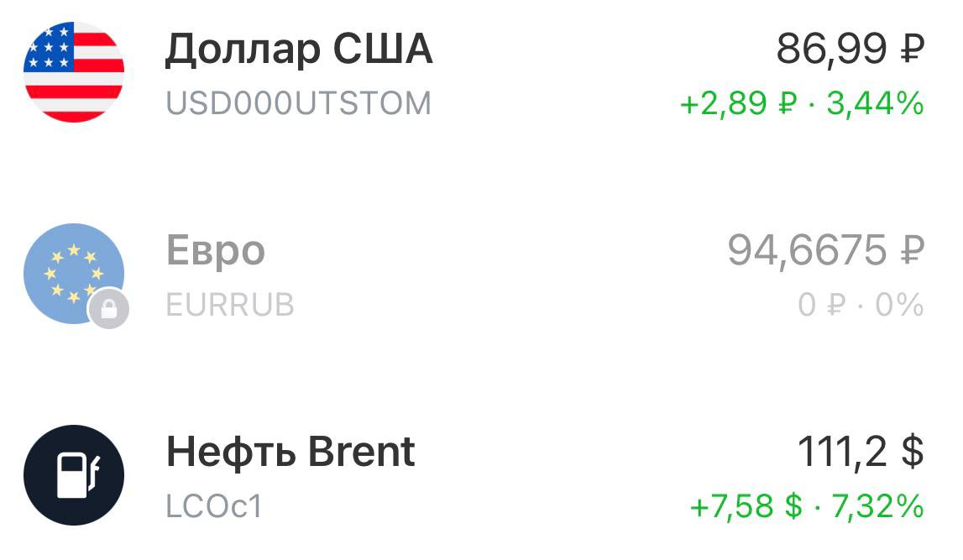Select the USD000UTSTOM ticker label
The height and width of the screenshot is (560, 963).
click(x=299, y=104)
